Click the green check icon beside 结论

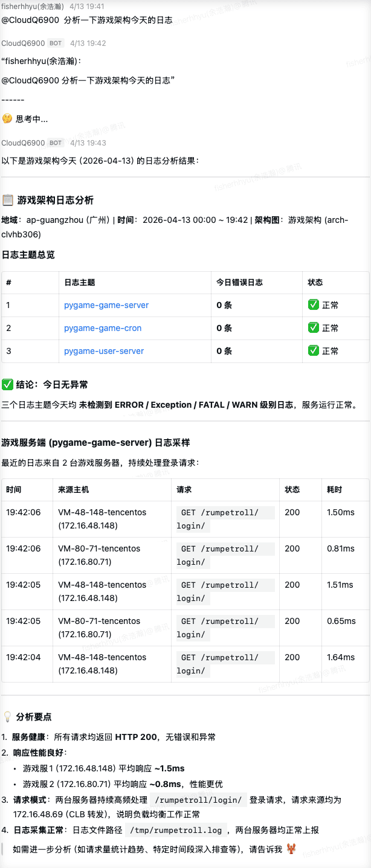(x=7, y=384)
